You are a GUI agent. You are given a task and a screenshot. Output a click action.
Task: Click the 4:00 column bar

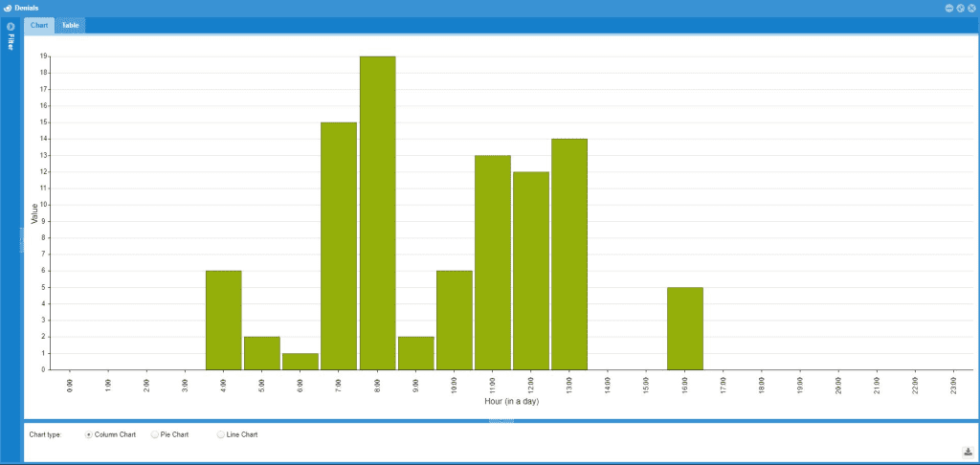(x=223, y=320)
